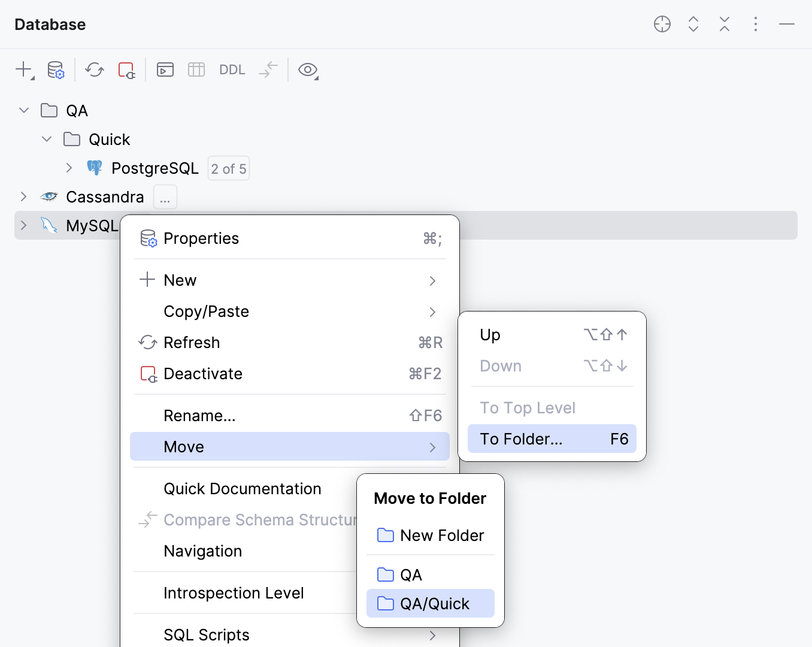Open the Jump to Query Console icon
The width and height of the screenshot is (812, 647).
click(x=165, y=69)
